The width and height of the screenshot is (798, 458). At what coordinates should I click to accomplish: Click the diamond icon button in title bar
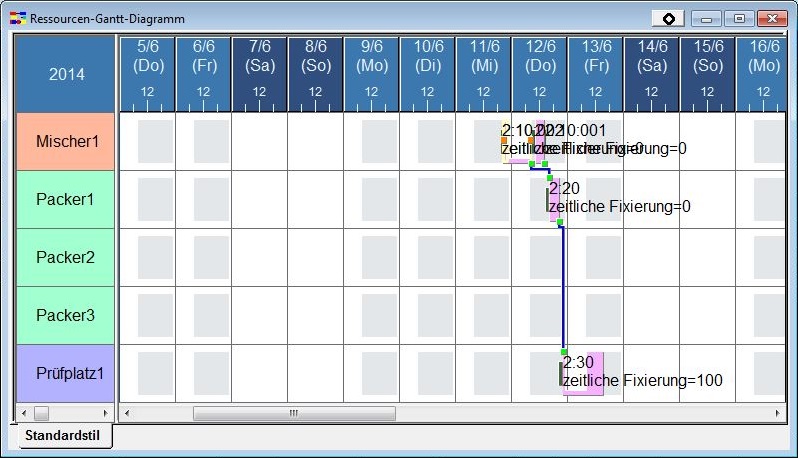669,19
